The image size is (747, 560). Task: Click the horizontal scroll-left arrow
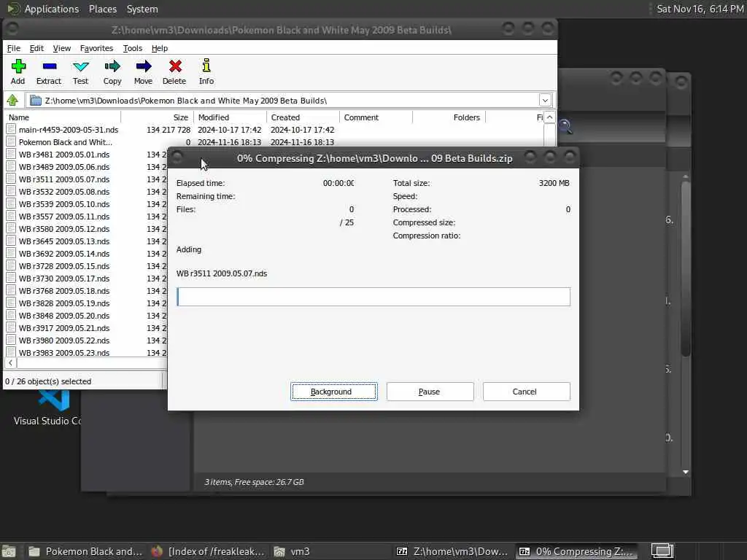(x=10, y=363)
